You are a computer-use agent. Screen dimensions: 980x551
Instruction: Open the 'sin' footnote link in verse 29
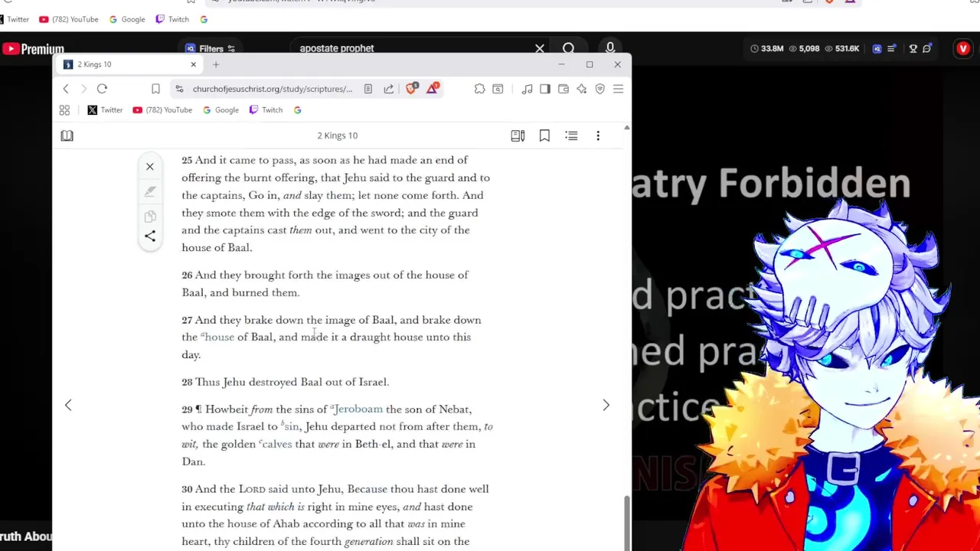290,427
